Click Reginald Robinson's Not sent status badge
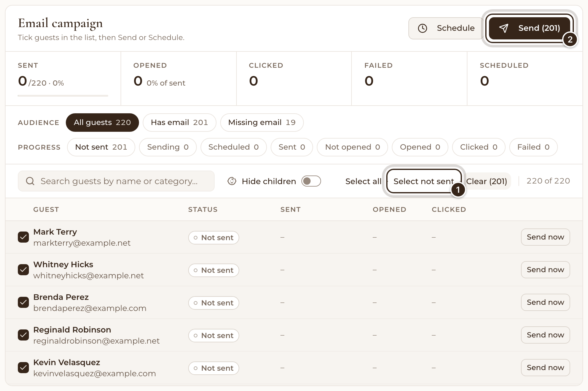The image size is (588, 391). click(x=214, y=336)
